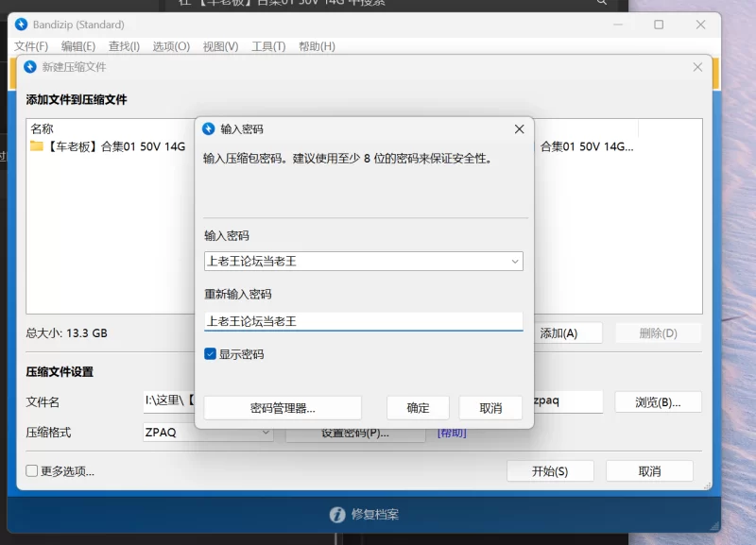Click the 名称 column header
This screenshot has height=545, width=756.
pyautogui.click(x=42, y=129)
